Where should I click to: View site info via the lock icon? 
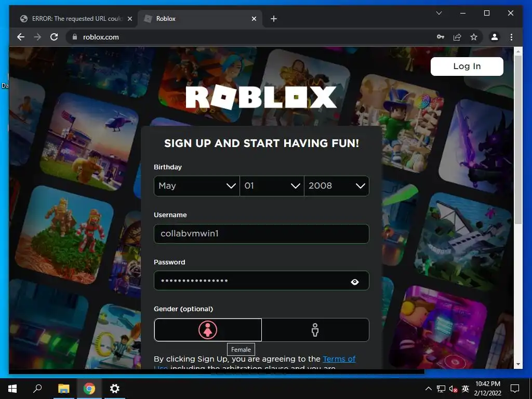click(x=75, y=37)
